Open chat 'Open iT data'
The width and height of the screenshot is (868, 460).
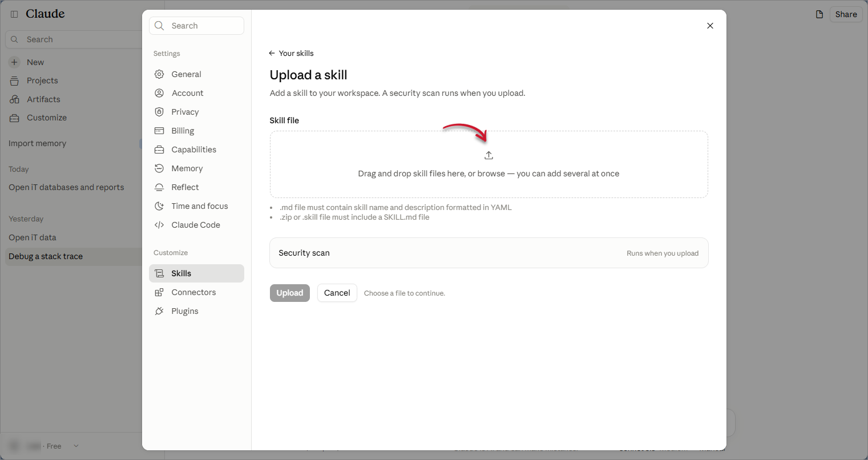pyautogui.click(x=33, y=237)
